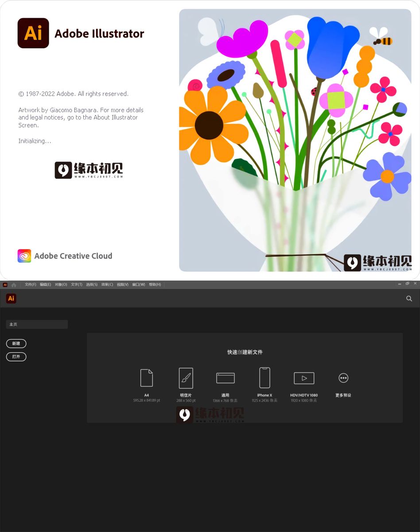Click the Home icon in the menu bar
Image resolution: width=420 pixels, height=532 pixels.
(14, 285)
